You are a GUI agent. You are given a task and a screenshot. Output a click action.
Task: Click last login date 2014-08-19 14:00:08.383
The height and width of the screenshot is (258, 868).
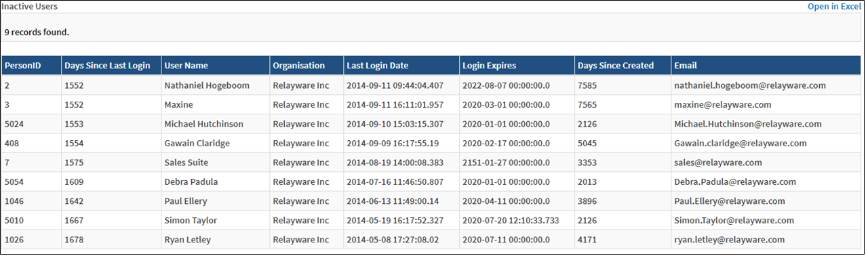click(x=395, y=163)
